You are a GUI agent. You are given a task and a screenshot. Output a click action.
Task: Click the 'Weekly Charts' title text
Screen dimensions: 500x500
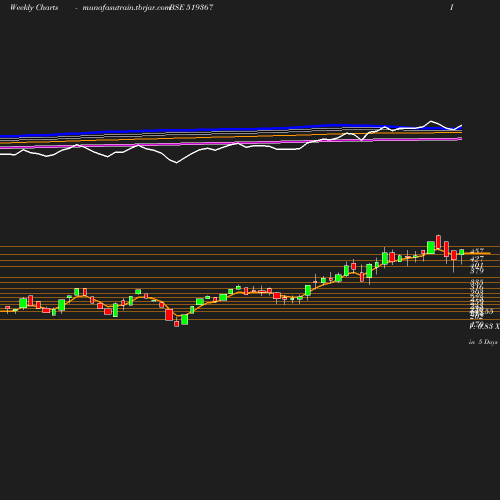(34, 8)
